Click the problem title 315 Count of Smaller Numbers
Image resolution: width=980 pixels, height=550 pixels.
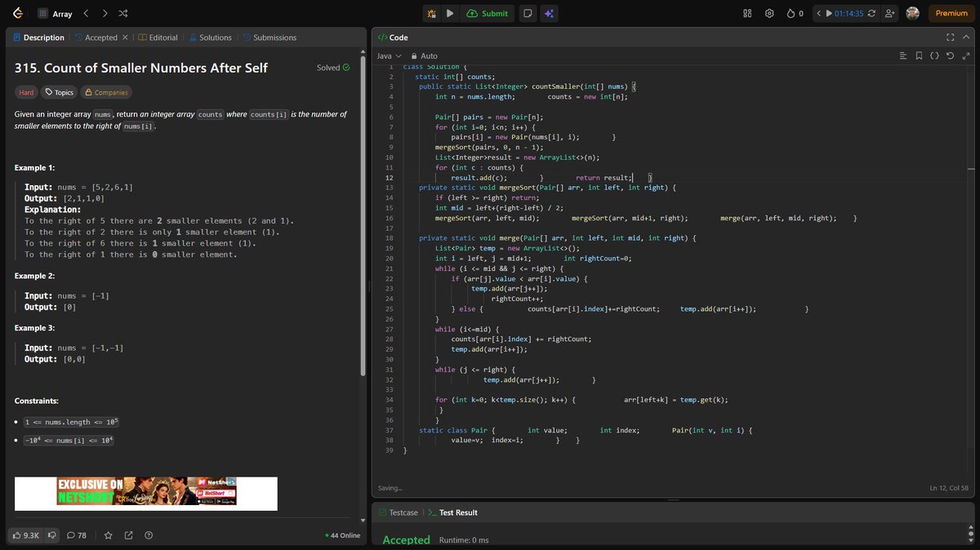[141, 68]
